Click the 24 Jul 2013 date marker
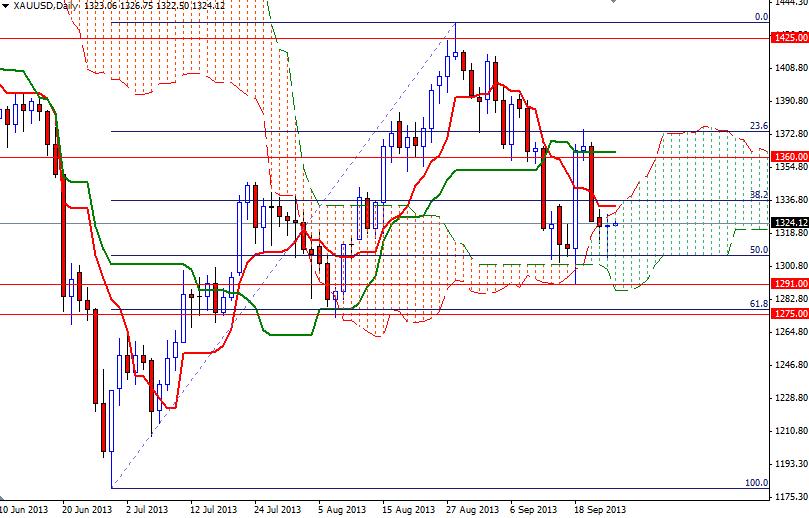The width and height of the screenshot is (809, 518). tap(278, 510)
